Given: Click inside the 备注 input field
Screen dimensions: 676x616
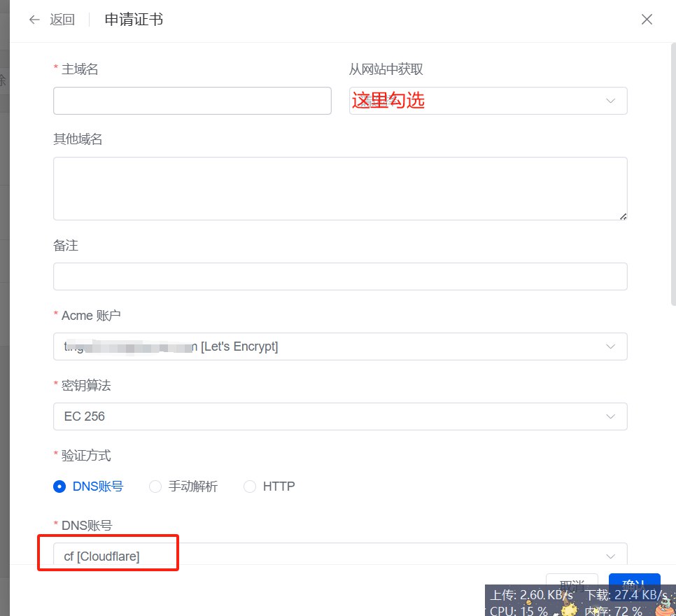Looking at the screenshot, I should point(340,276).
